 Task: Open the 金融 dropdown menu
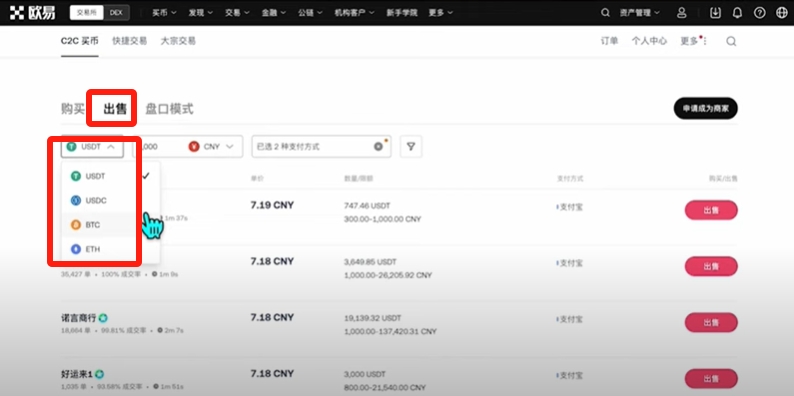point(274,13)
